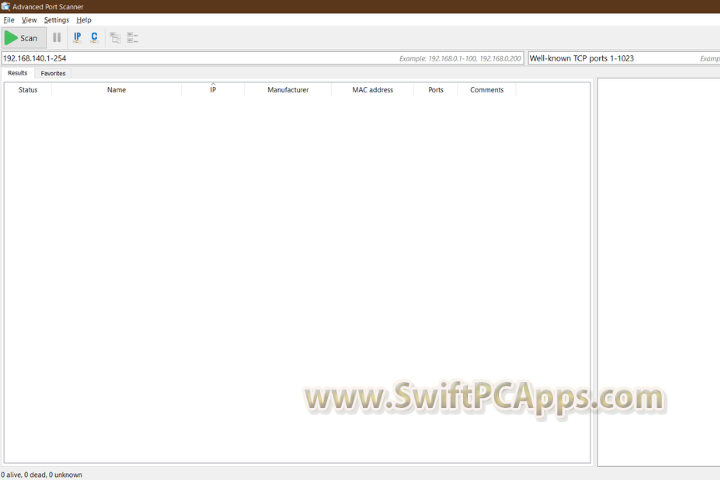Click the C subnet class icon
Viewport: 720px width, 480px height.
[x=94, y=38]
